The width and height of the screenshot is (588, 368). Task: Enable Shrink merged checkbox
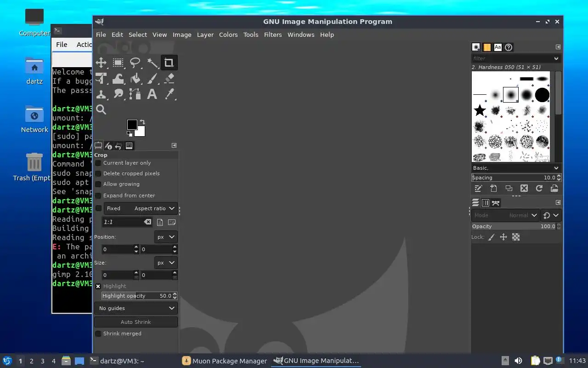pyautogui.click(x=98, y=333)
